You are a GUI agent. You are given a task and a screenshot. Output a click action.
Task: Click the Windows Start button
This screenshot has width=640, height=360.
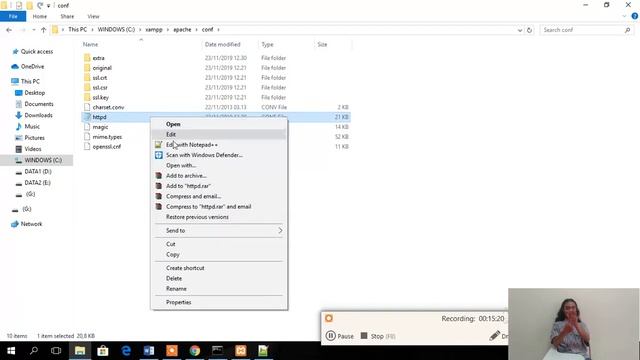[x=11, y=351]
